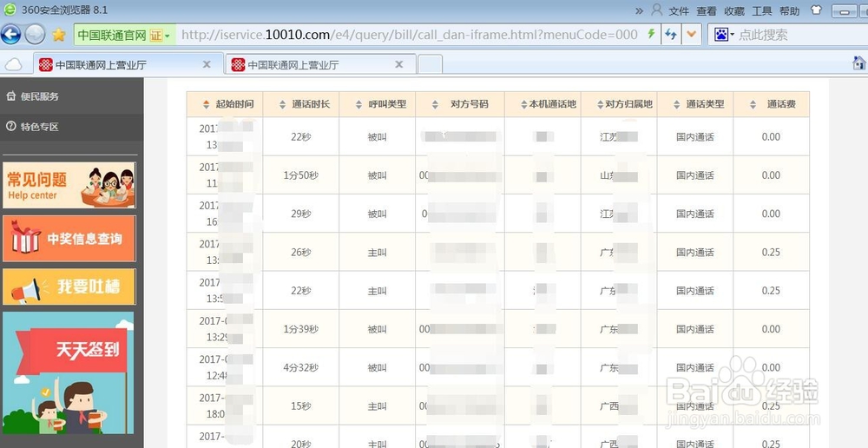Minimize the browser window

844,10
